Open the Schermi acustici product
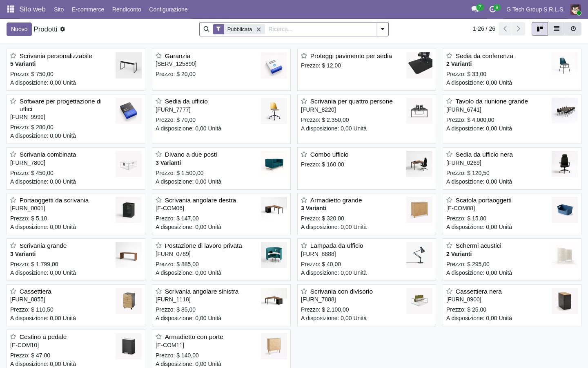 click(512, 260)
